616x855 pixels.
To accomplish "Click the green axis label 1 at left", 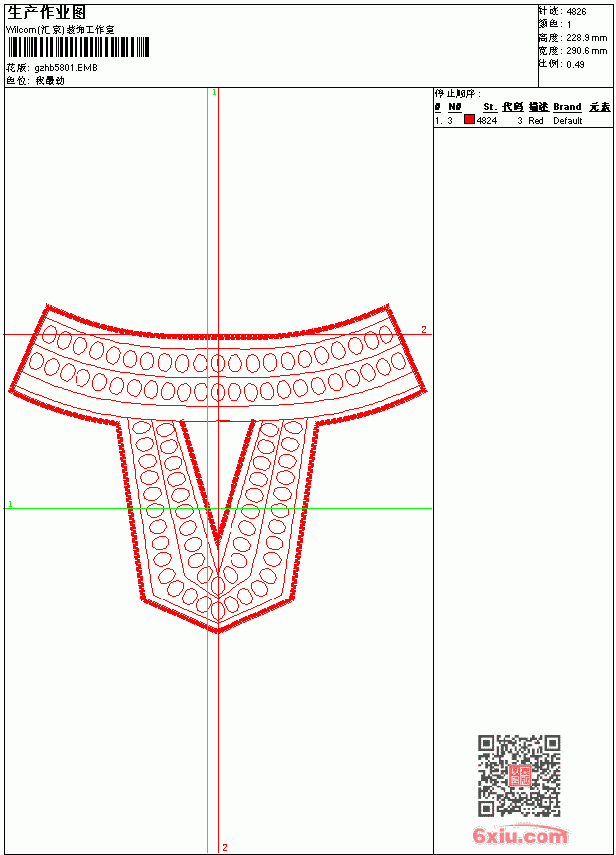I will [x=10, y=504].
